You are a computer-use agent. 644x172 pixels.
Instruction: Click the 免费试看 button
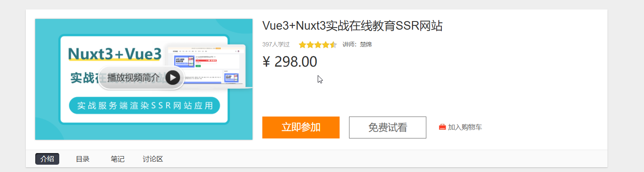388,127
